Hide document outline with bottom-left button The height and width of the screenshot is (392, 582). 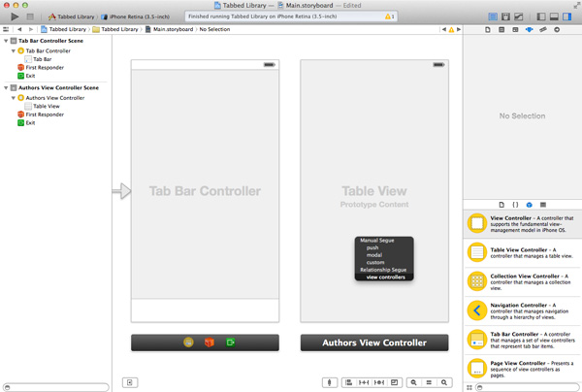130,382
